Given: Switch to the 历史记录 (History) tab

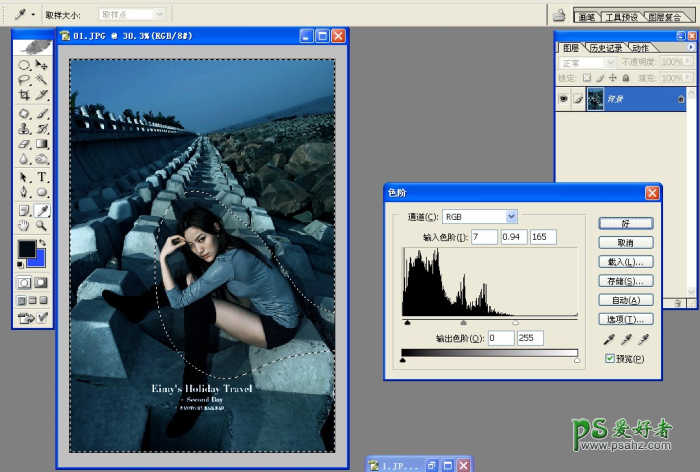Looking at the screenshot, I should coord(605,48).
